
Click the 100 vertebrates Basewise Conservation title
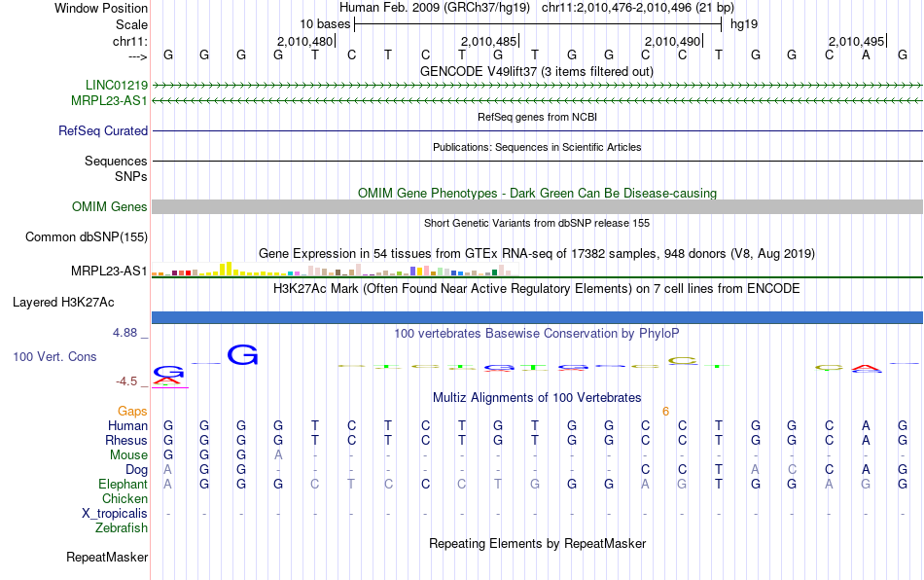537,334
